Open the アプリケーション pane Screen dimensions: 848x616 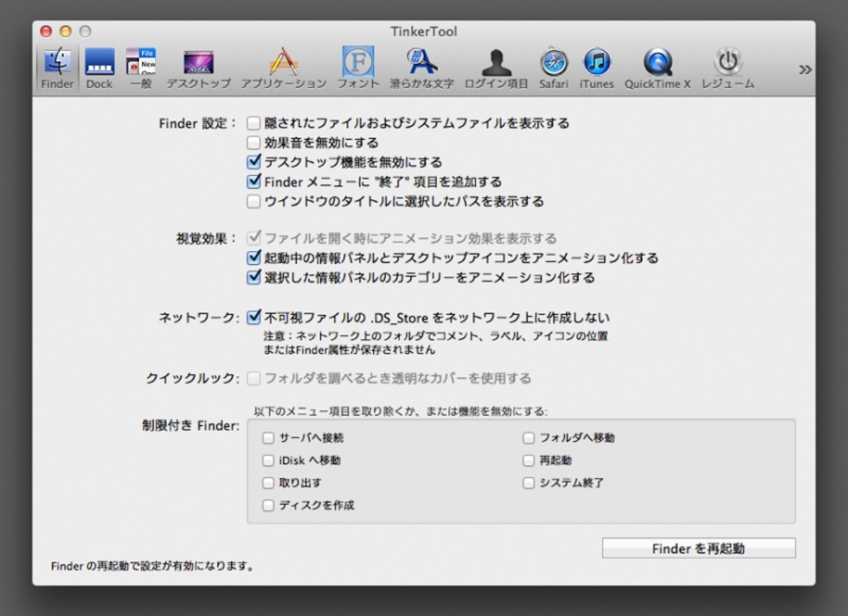pyautogui.click(x=283, y=69)
